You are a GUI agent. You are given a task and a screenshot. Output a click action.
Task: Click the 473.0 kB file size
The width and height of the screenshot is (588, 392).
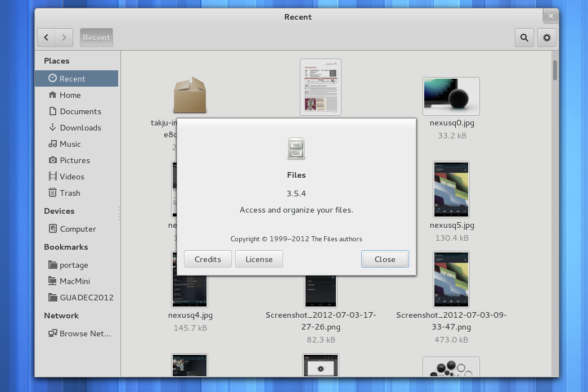click(451, 340)
